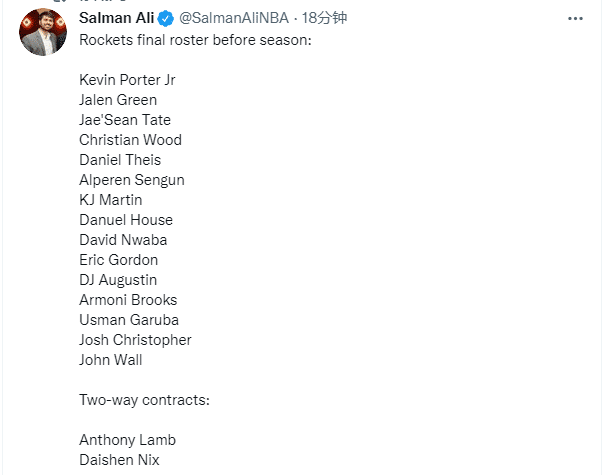Click the "Two-way contracts:" heading text
The width and height of the screenshot is (605, 475).
tap(144, 399)
